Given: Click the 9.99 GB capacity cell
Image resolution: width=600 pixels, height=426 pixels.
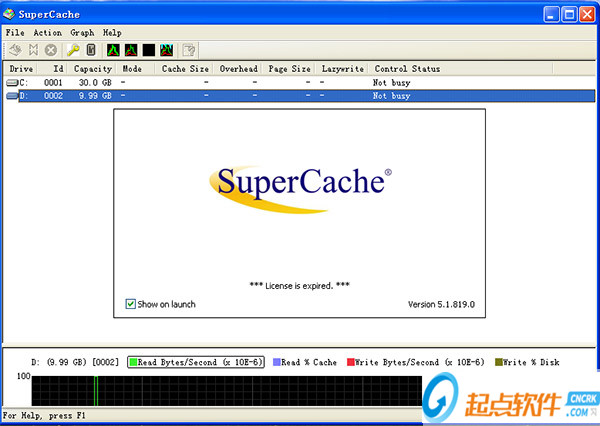Looking at the screenshot, I should click(x=95, y=96).
